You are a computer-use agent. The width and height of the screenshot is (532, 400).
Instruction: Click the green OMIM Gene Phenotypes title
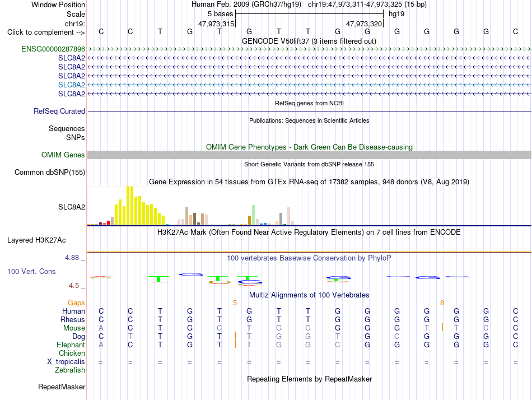point(309,147)
